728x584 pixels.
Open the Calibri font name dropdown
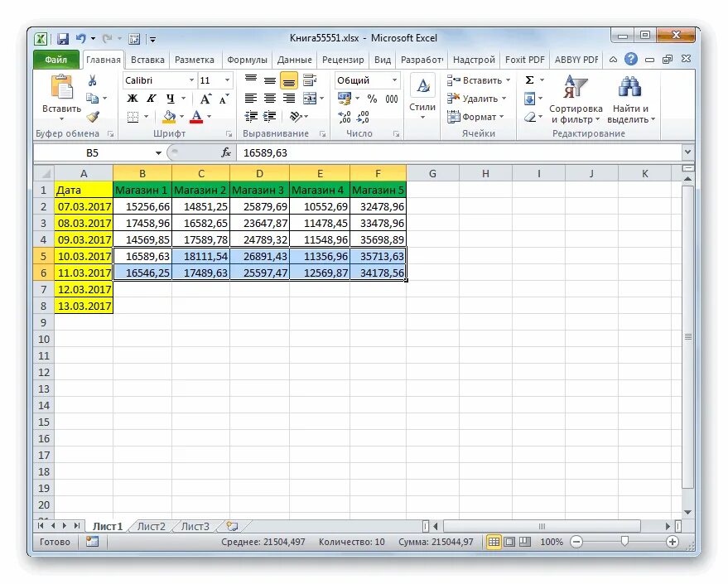(191, 80)
